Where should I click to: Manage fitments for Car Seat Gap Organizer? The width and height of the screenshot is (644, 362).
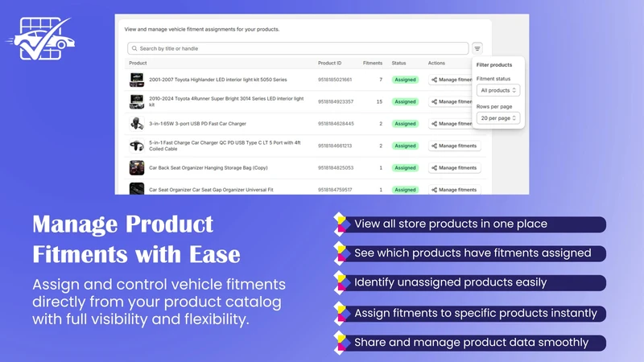[x=454, y=190]
